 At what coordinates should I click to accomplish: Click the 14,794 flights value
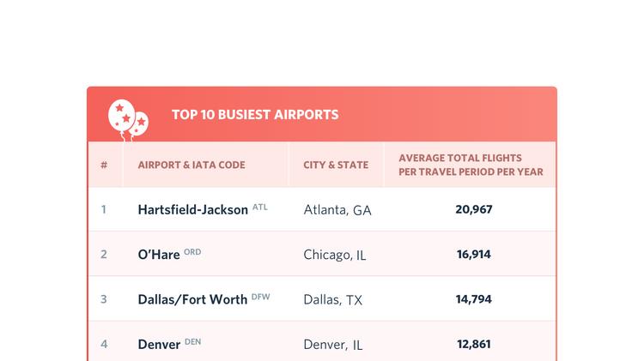point(473,299)
